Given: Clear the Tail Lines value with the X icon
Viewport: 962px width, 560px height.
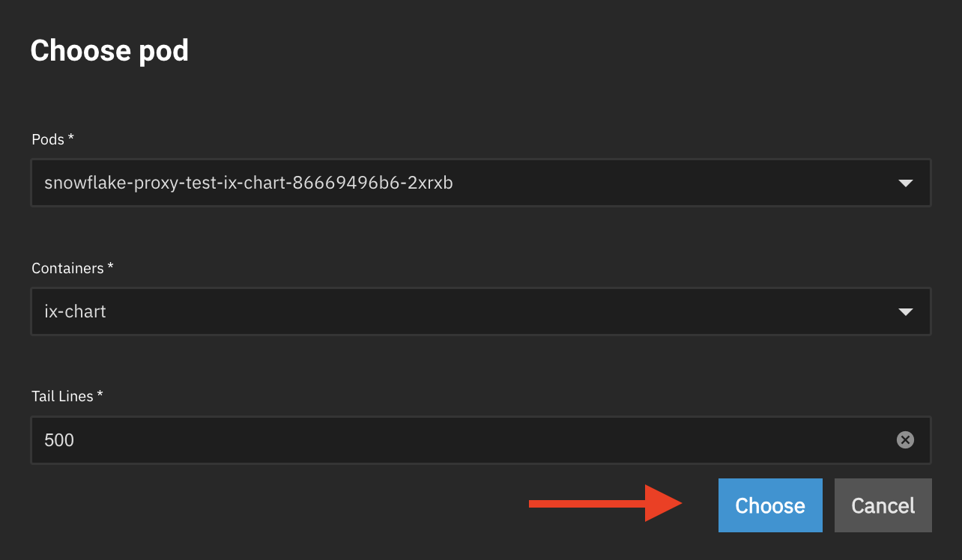Looking at the screenshot, I should [x=905, y=440].
